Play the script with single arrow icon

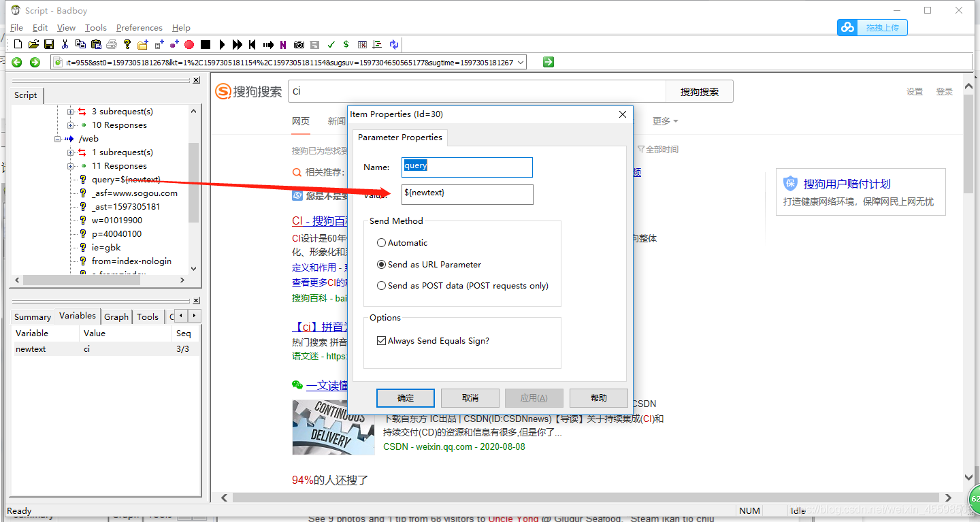222,44
